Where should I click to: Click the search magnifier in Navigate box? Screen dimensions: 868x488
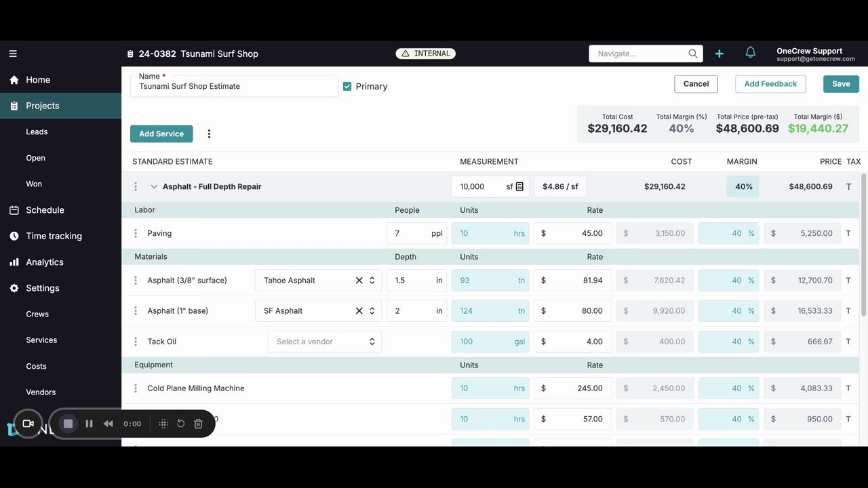(x=692, y=54)
